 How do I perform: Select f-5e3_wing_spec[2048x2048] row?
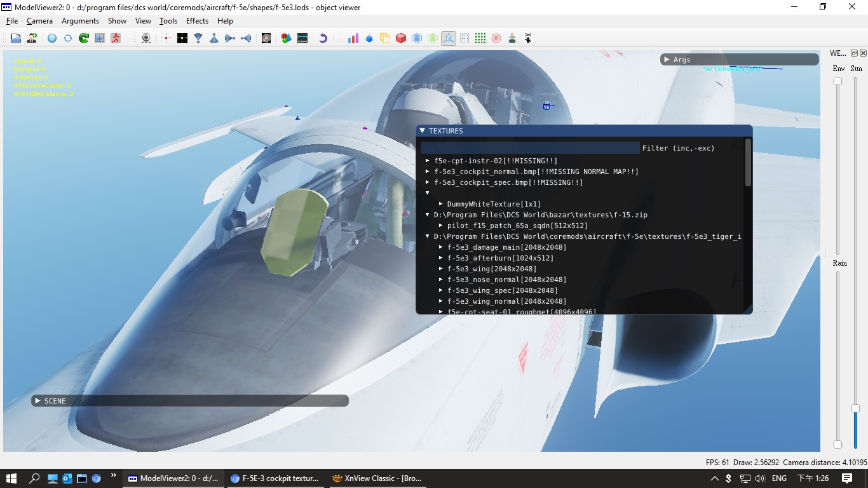502,290
